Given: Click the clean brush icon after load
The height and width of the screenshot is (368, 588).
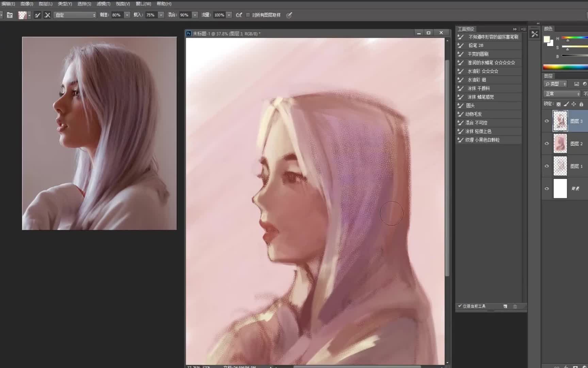Looking at the screenshot, I should pyautogui.click(x=47, y=15).
